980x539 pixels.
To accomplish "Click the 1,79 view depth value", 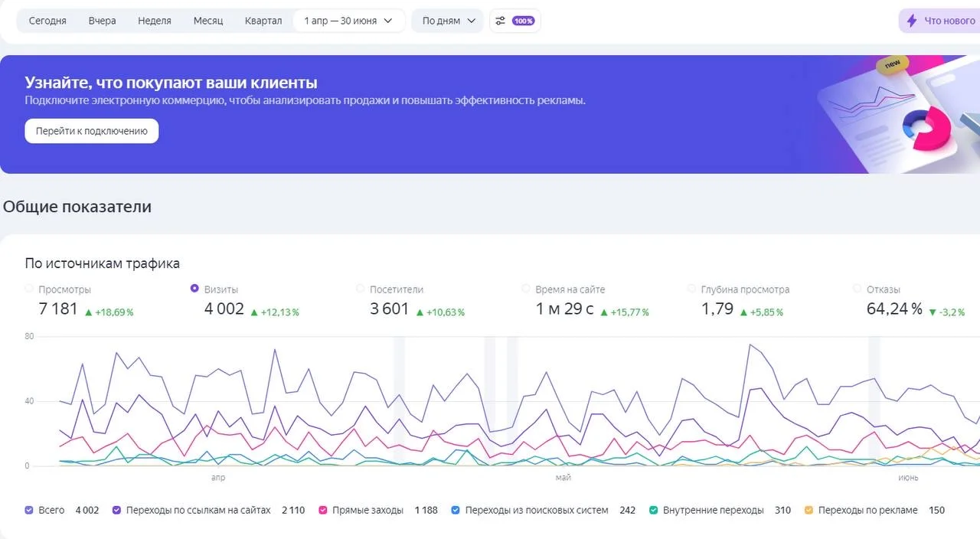I will tap(717, 309).
